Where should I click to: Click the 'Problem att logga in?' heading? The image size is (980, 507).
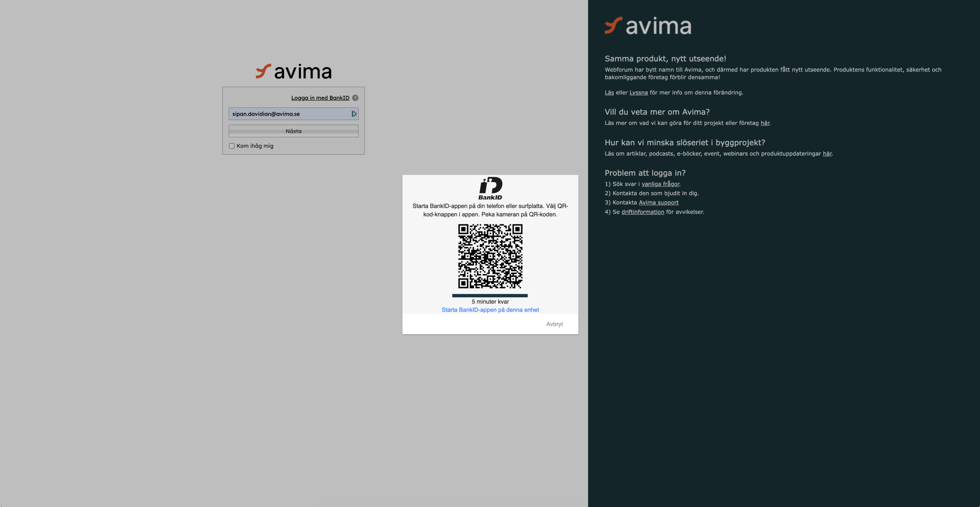[x=645, y=173]
